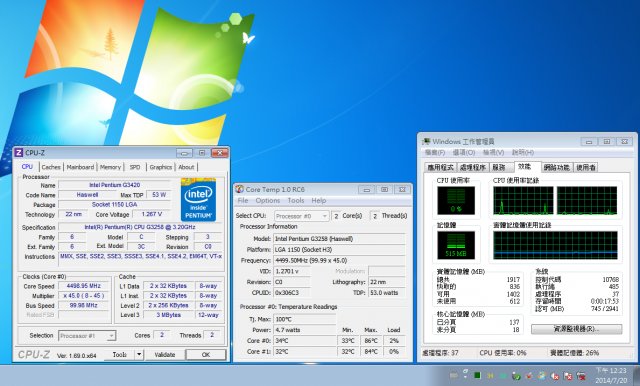This screenshot has width=640, height=386.
Task: Click the CPU-Z title bar logo icon
Action: (x=18, y=153)
